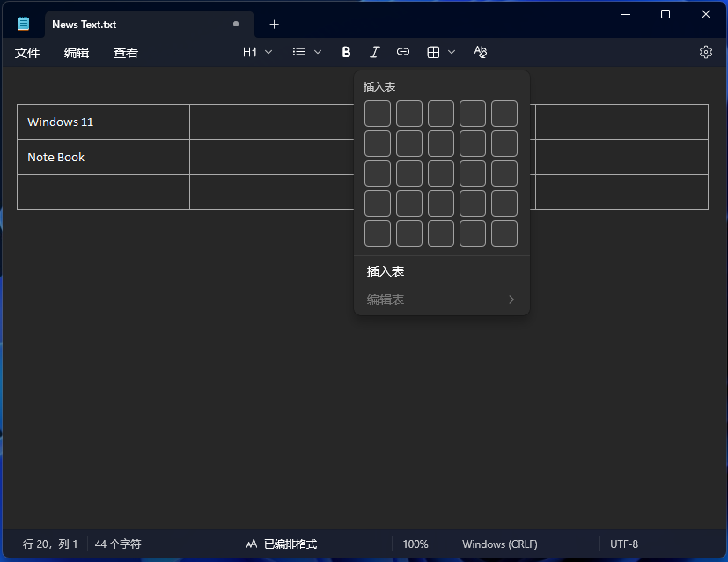Select bottom-right cell of table size grid

click(504, 233)
